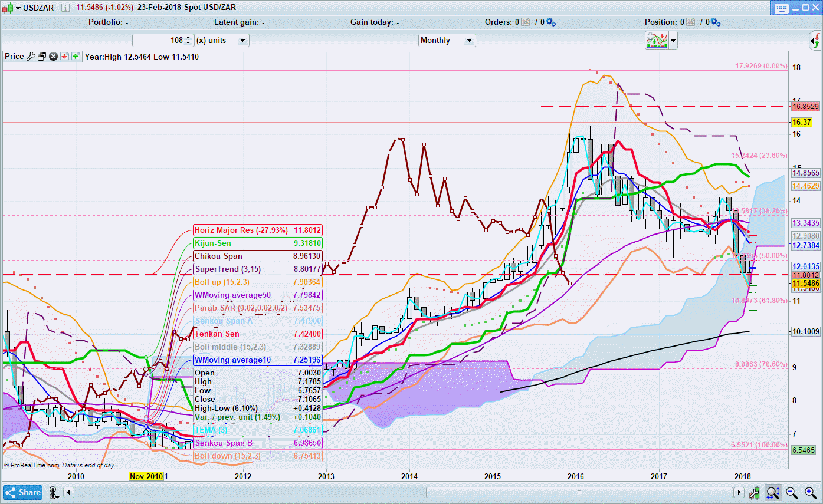
Task: Close positions icon beside Position: 0
Action: pyautogui.click(x=690, y=22)
